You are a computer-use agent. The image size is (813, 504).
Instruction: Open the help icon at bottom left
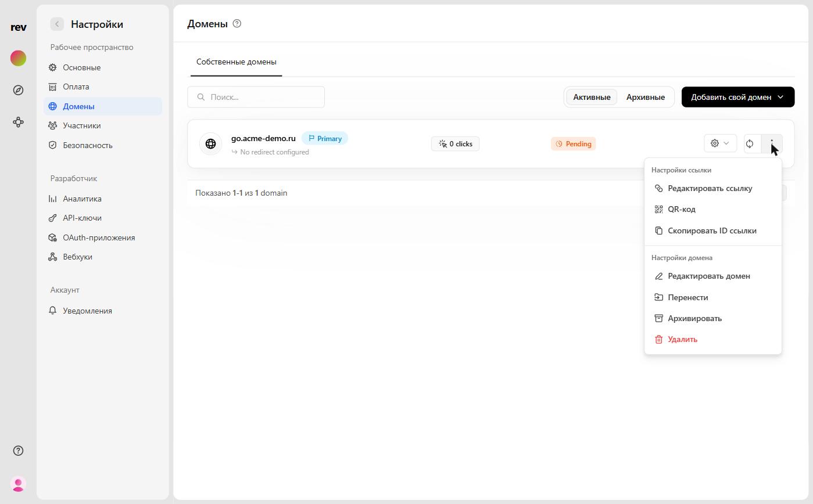click(19, 451)
